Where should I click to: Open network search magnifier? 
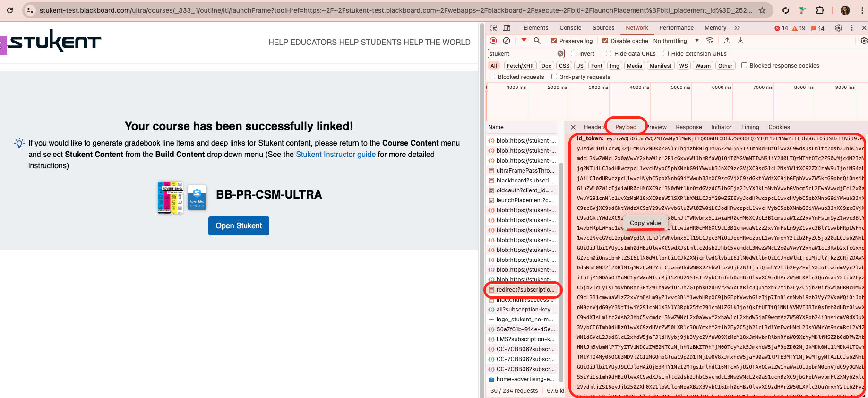537,41
